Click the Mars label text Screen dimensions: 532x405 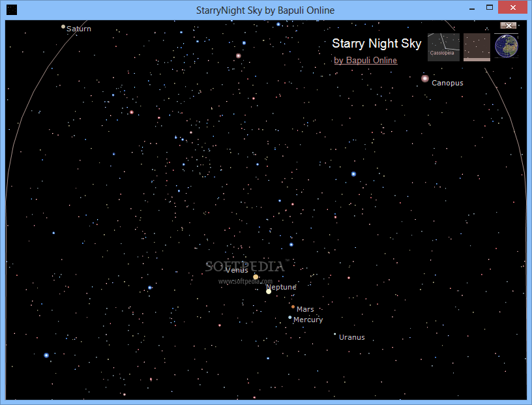click(x=305, y=309)
